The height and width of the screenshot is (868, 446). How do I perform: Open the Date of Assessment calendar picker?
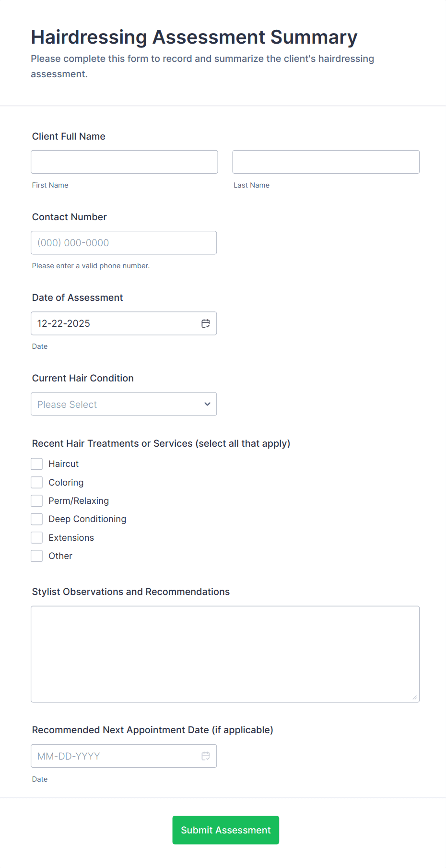(x=205, y=323)
